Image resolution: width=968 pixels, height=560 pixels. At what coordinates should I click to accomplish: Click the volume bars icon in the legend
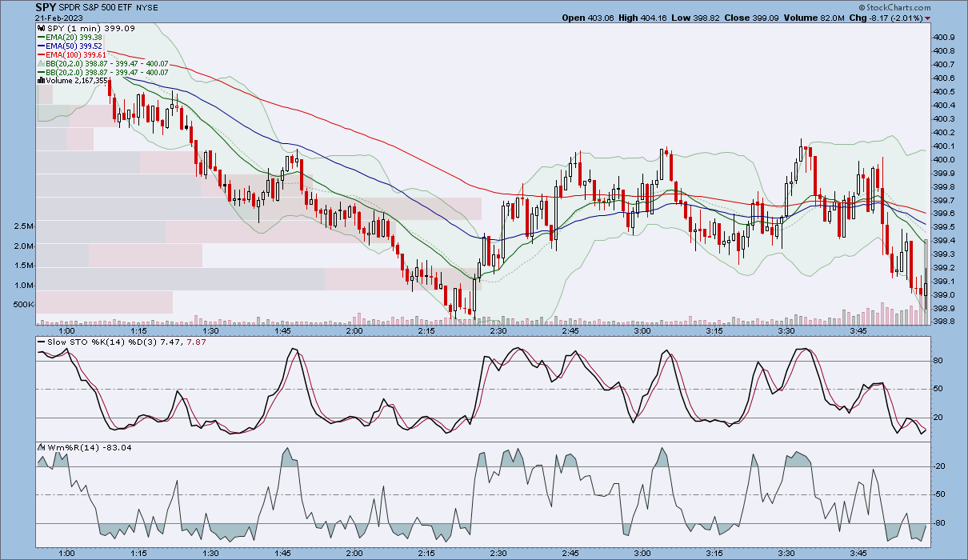(x=41, y=81)
